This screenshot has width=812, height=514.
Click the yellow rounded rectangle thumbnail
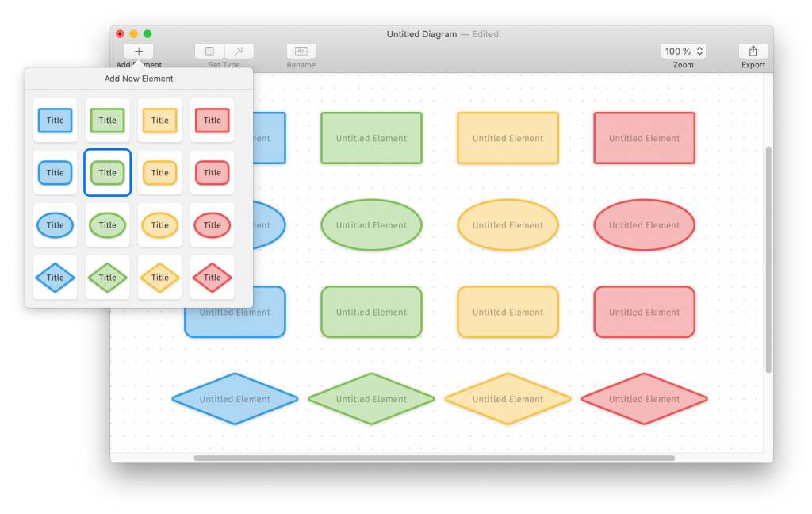click(159, 172)
